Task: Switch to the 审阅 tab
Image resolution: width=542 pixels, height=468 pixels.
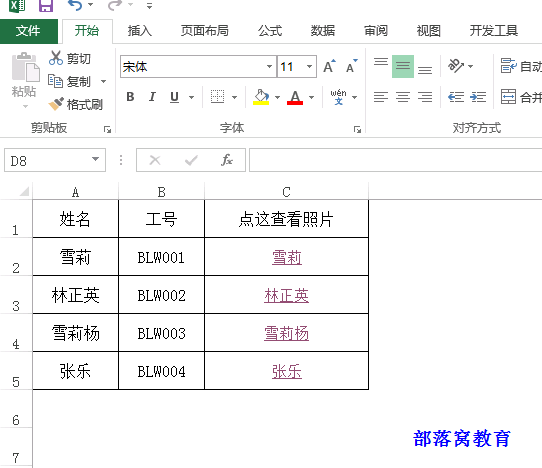Action: point(376,31)
